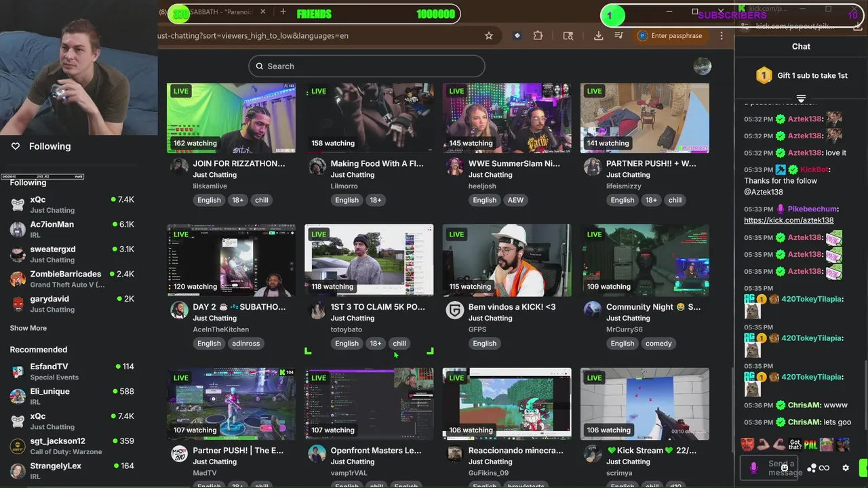
Task: Select the chill tag under totoybato
Action: coord(399,344)
